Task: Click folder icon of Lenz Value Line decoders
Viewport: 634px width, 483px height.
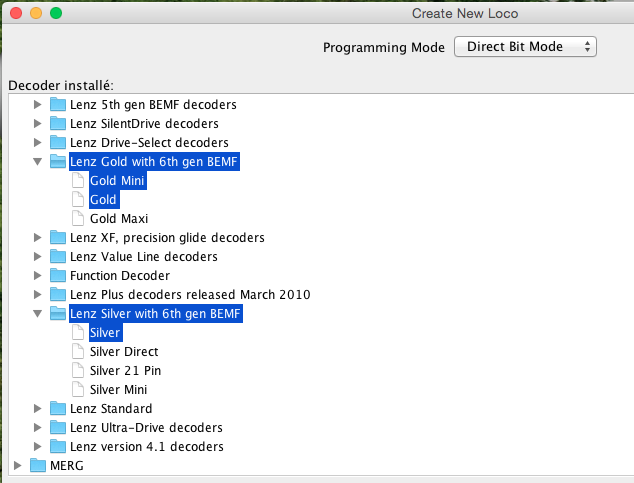Action: [58, 256]
